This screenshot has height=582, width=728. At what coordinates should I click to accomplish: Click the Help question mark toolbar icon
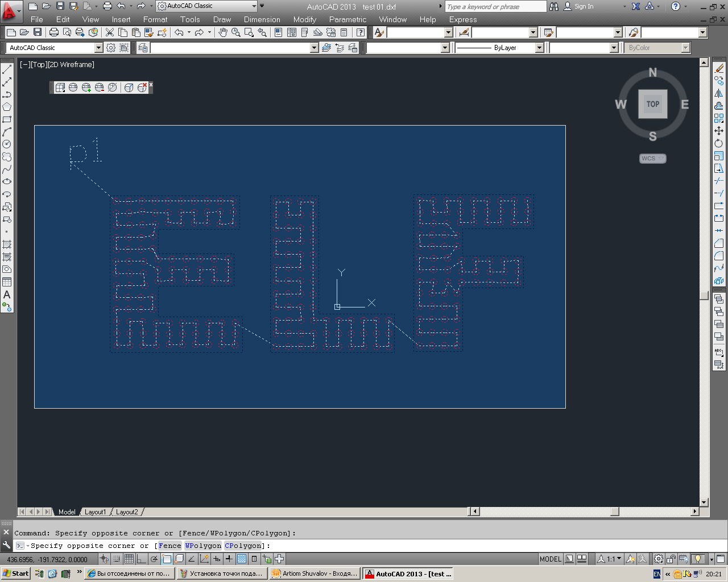point(361,33)
